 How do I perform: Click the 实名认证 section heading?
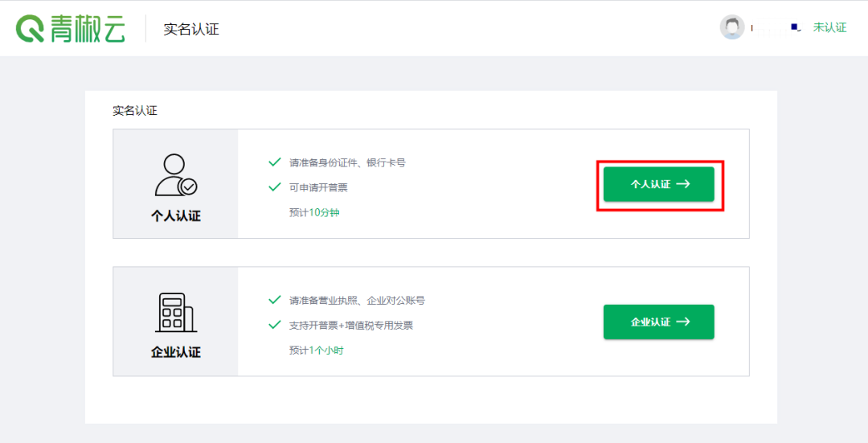135,111
